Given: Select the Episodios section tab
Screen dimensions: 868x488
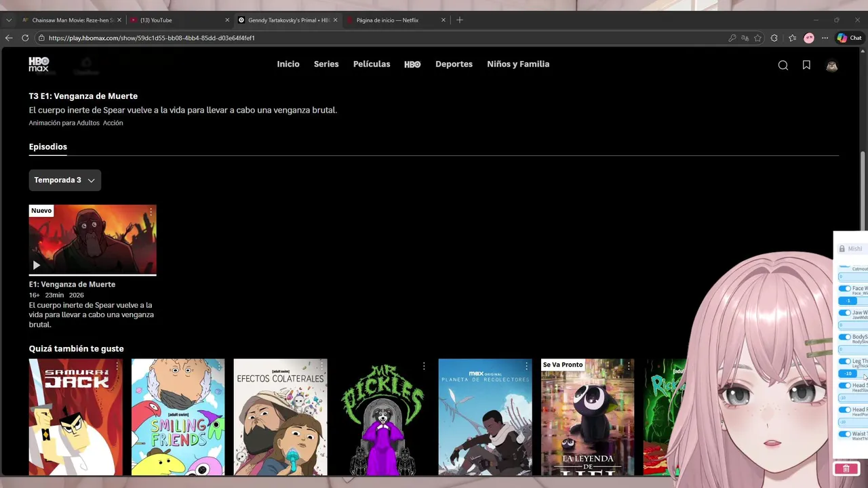Looking at the screenshot, I should point(48,146).
